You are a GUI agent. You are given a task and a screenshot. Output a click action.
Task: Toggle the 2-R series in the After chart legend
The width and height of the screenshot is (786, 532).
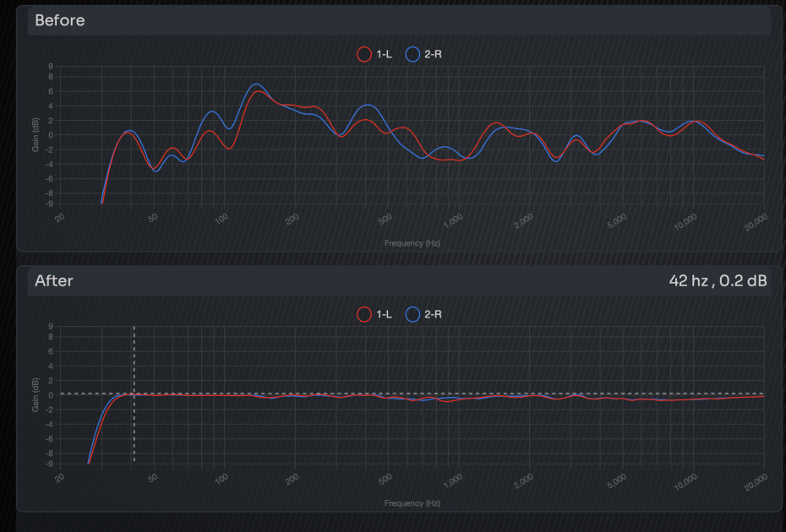point(423,314)
